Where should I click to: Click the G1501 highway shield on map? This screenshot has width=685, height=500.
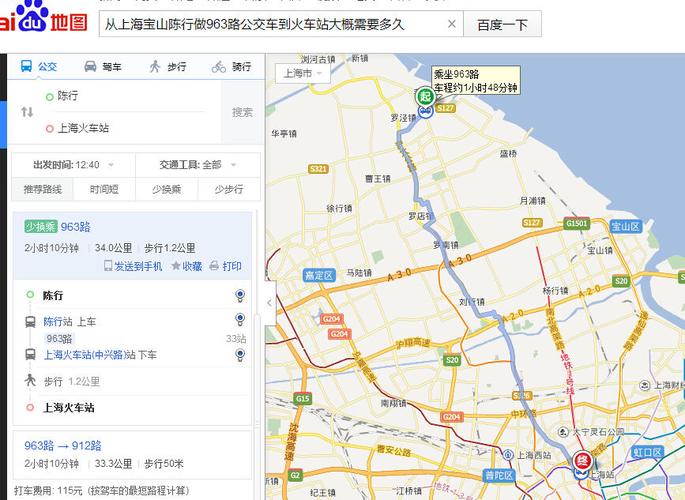[x=577, y=224]
